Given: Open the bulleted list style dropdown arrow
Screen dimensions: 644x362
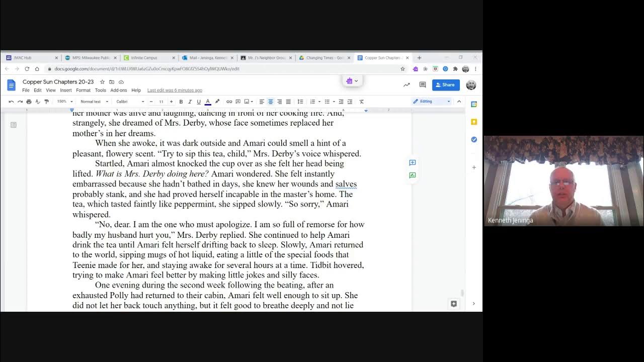Looking at the screenshot, I should pos(334,102).
